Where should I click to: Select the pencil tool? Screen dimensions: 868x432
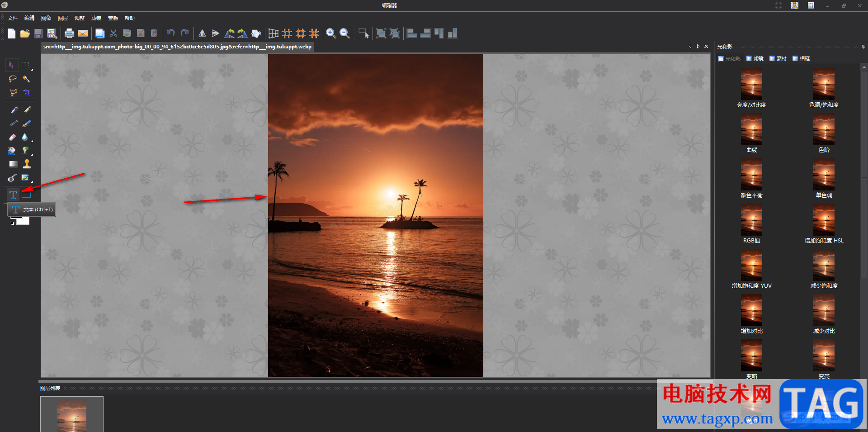tap(27, 110)
